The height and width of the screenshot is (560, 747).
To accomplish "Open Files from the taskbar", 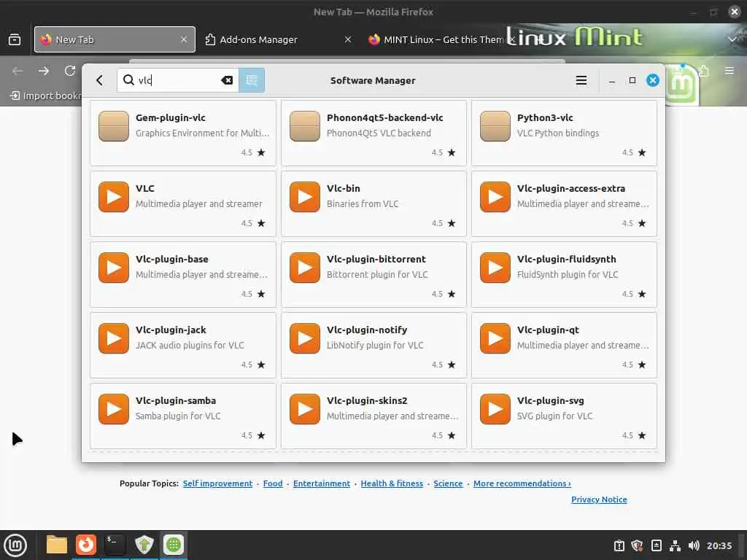I will pos(57,545).
